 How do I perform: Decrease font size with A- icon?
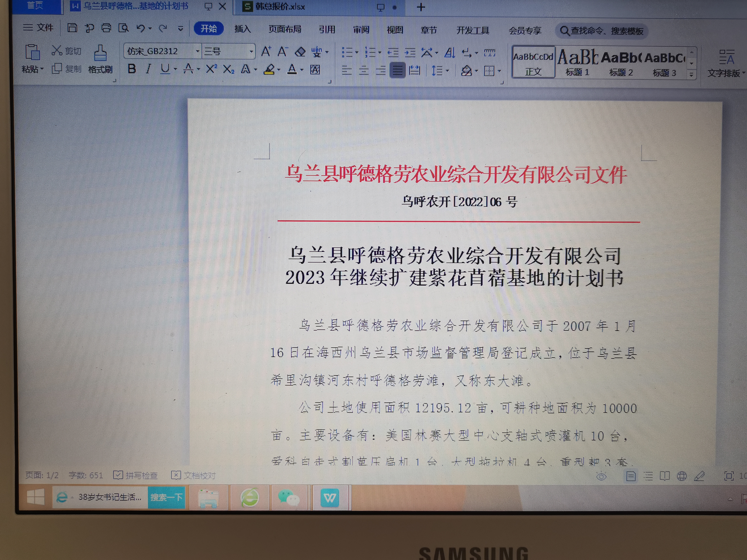[x=282, y=52]
